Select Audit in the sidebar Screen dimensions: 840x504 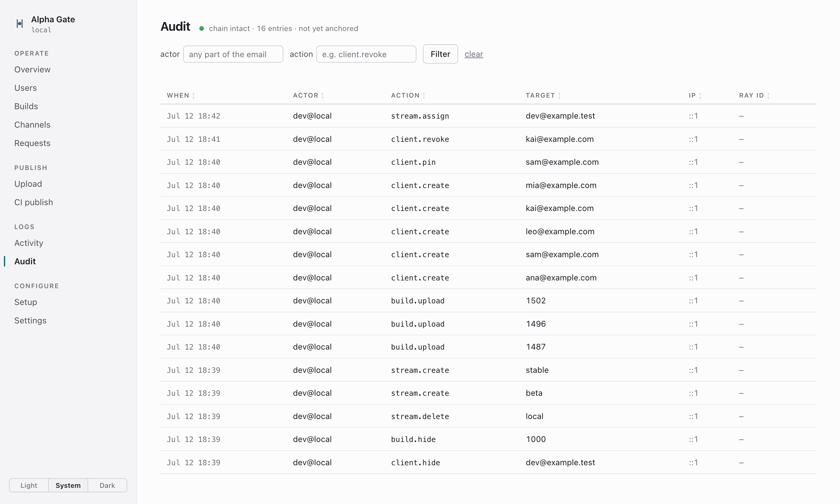coord(25,261)
